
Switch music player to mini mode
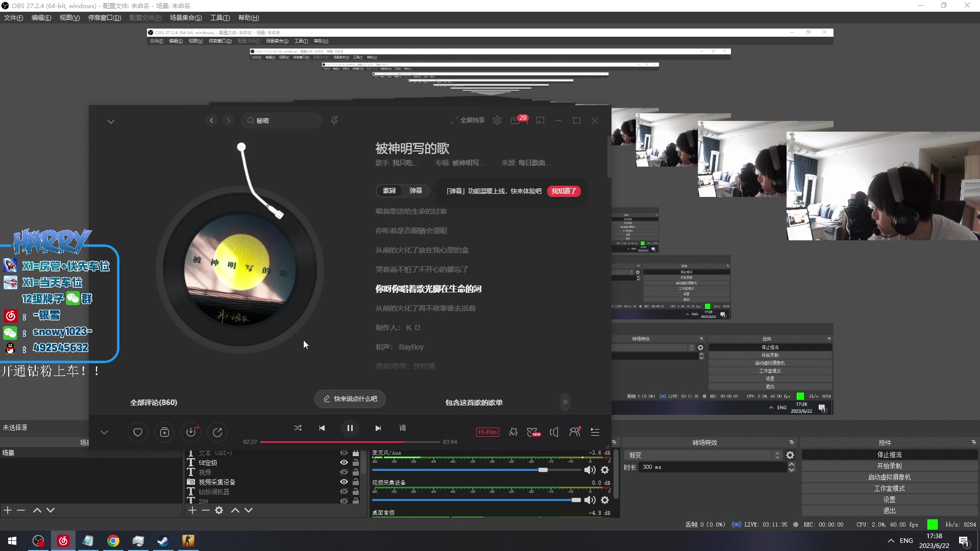click(541, 120)
